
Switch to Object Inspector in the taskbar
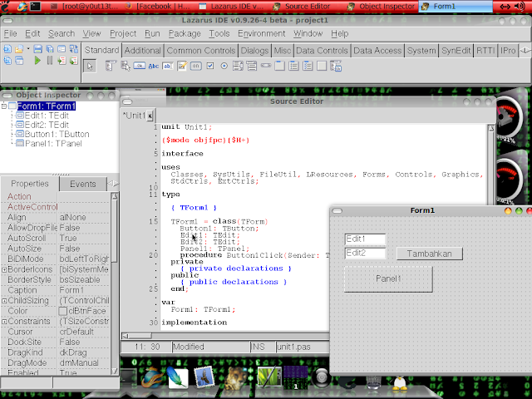(382, 7)
